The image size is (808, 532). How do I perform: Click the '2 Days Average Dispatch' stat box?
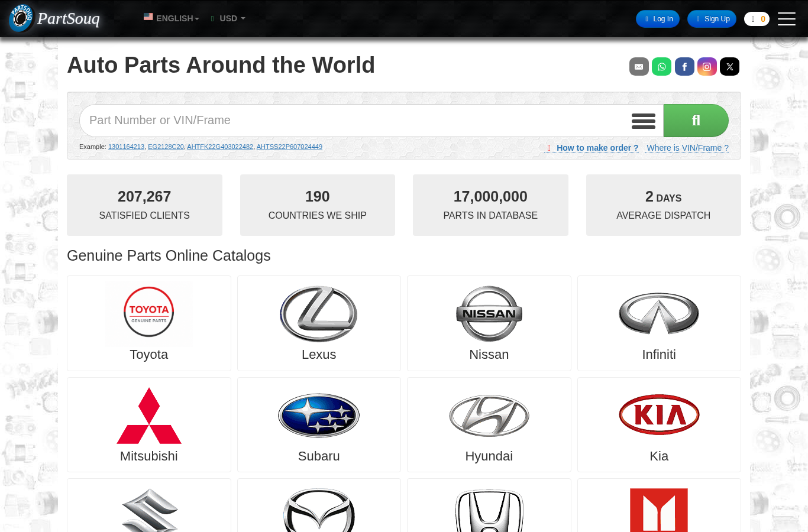(x=664, y=205)
